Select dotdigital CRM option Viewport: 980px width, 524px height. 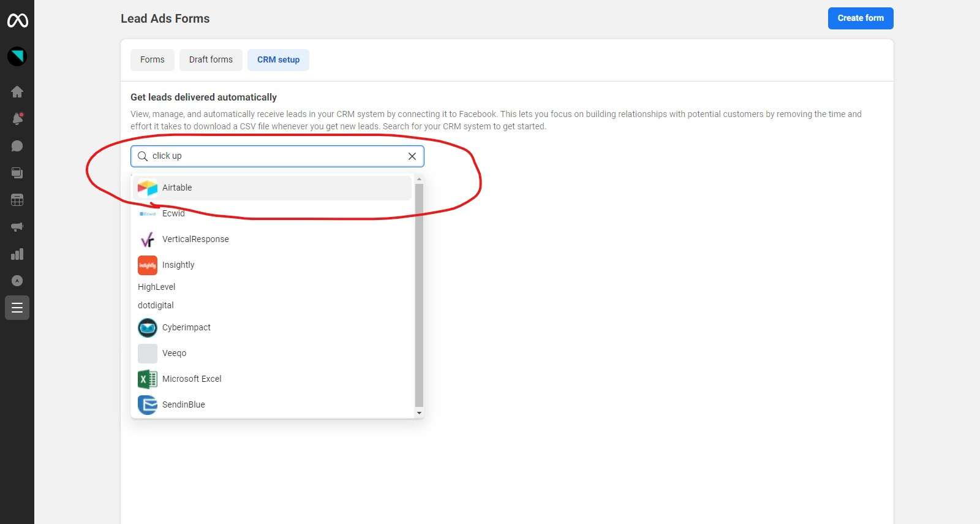[x=273, y=305]
